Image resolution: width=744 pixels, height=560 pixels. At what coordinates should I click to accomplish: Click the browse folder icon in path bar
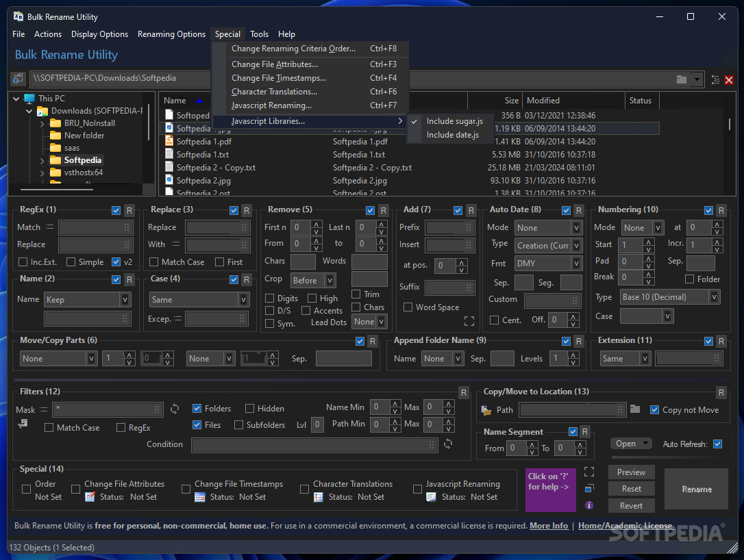(x=682, y=79)
